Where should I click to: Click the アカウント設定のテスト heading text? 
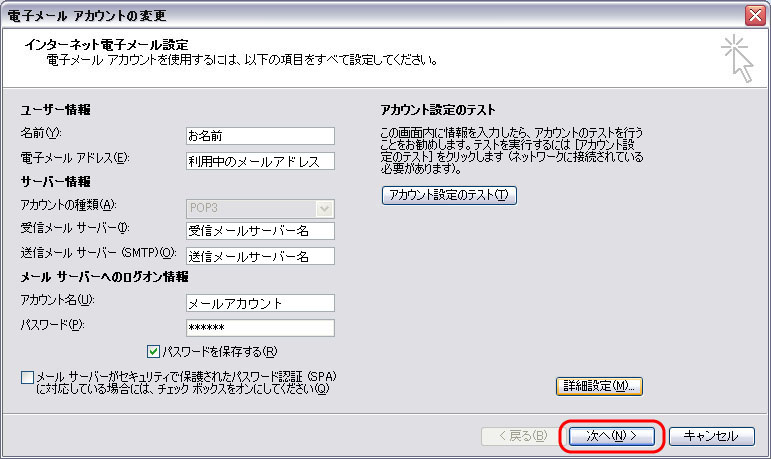coord(438,110)
